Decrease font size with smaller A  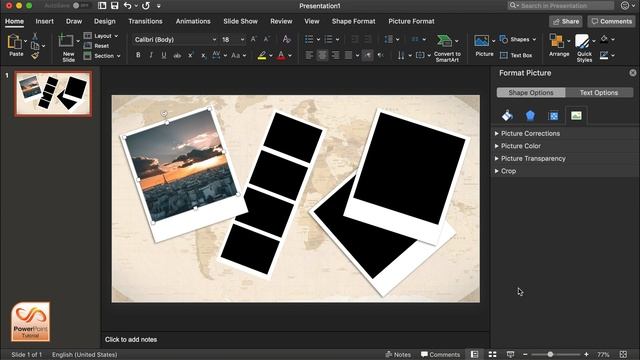[267, 39]
